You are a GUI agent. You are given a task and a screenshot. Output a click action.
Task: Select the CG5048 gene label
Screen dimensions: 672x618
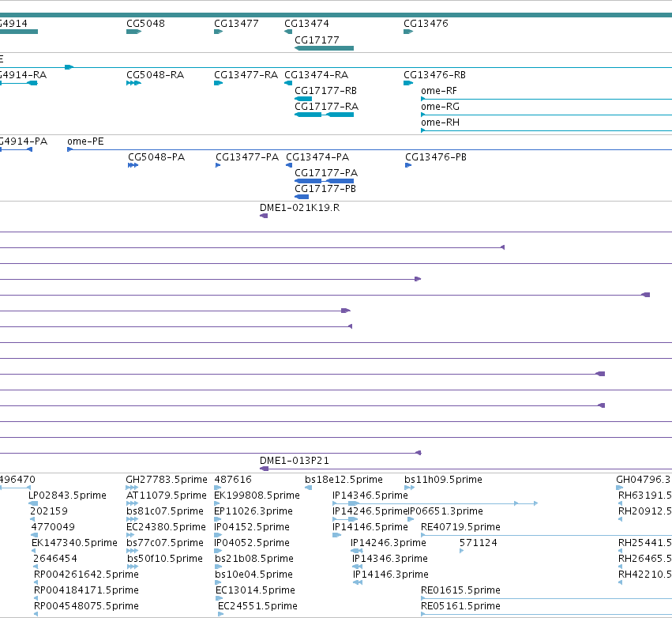coord(145,24)
